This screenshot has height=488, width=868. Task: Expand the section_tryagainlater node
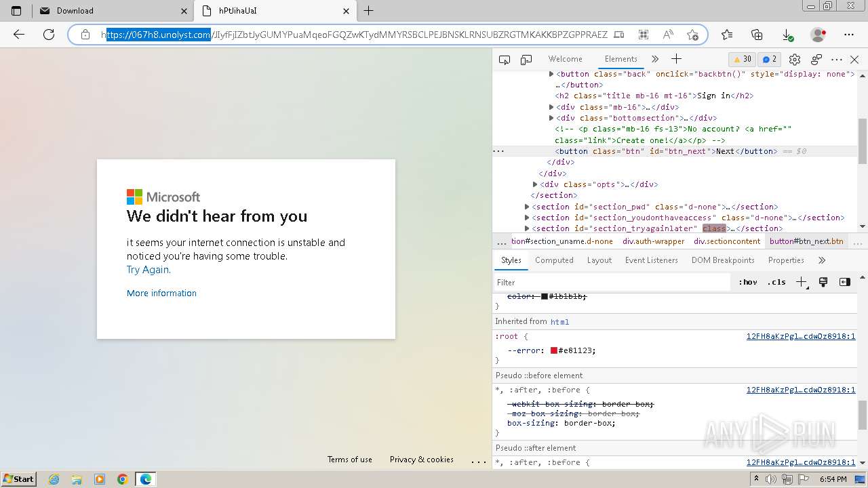[527, 228]
